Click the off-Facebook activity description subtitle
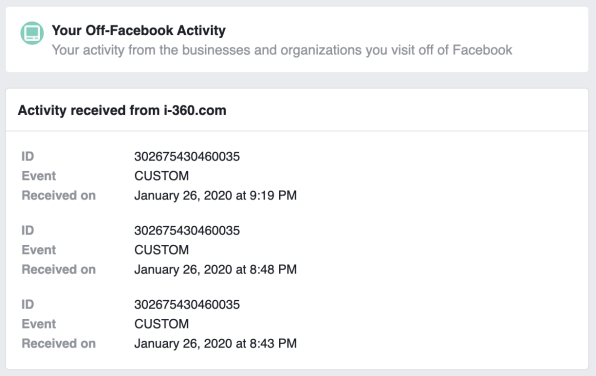Screen dimensions: 596x376 point(282,50)
